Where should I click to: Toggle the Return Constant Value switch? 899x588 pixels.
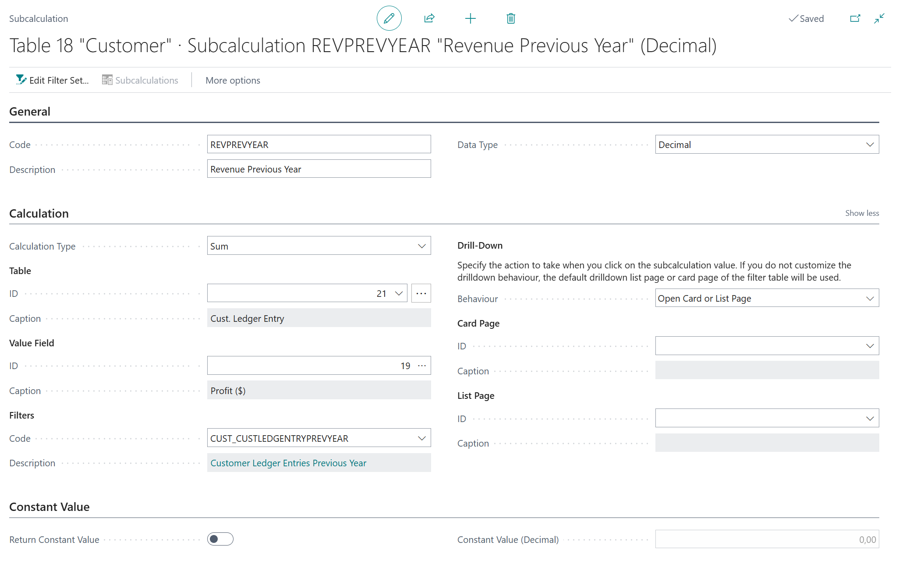[x=220, y=539]
